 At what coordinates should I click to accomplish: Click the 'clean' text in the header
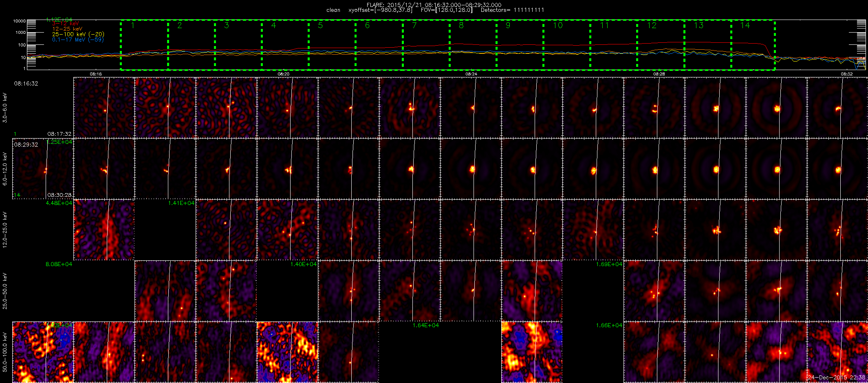click(333, 10)
